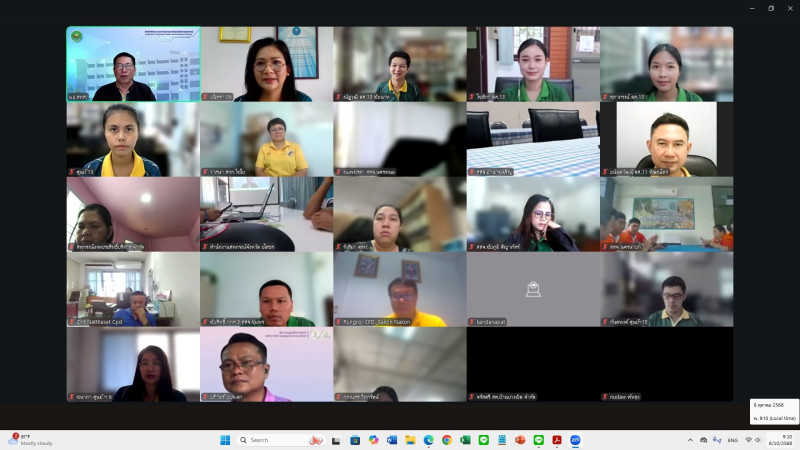Open the Mostly cloudy weather widget
Screen dimensions: 800x450
(30, 440)
